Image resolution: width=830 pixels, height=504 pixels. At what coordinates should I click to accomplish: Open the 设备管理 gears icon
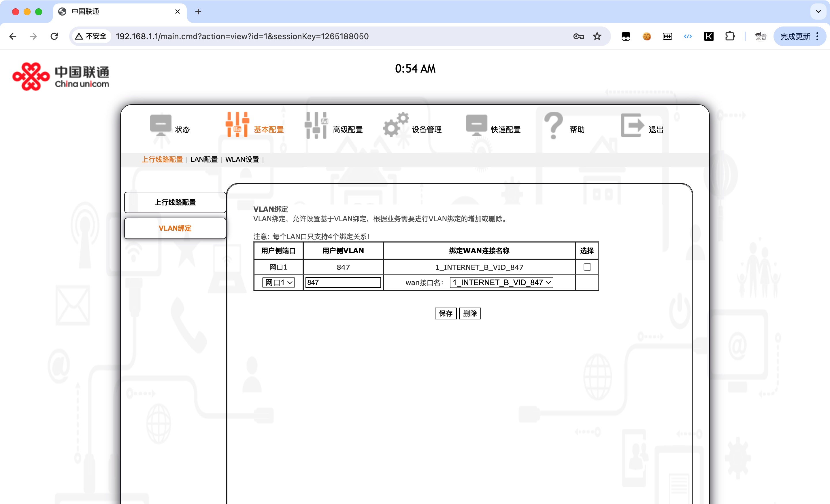(396, 125)
